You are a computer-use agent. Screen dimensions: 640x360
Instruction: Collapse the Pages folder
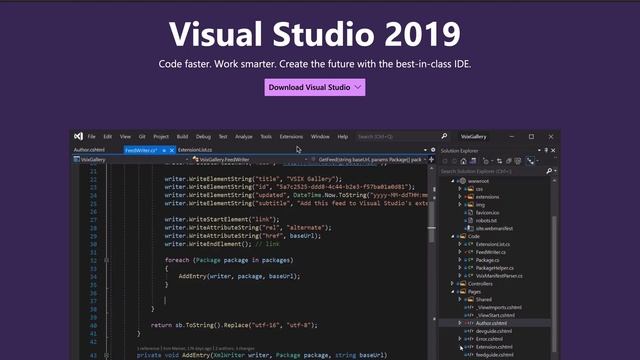tap(452, 292)
